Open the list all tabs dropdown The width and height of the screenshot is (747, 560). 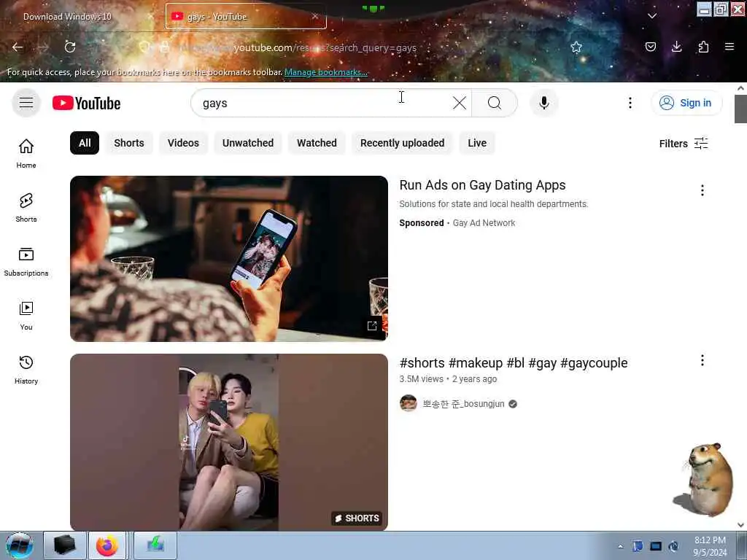click(652, 16)
